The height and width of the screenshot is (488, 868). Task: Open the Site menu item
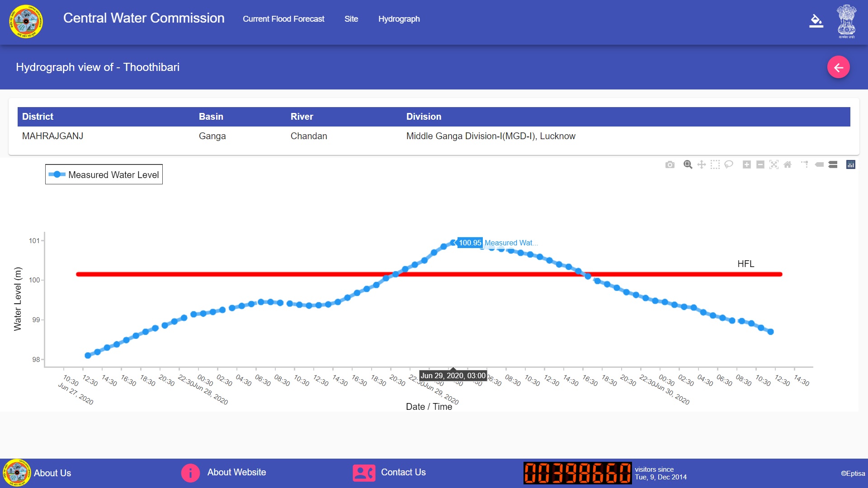351,19
